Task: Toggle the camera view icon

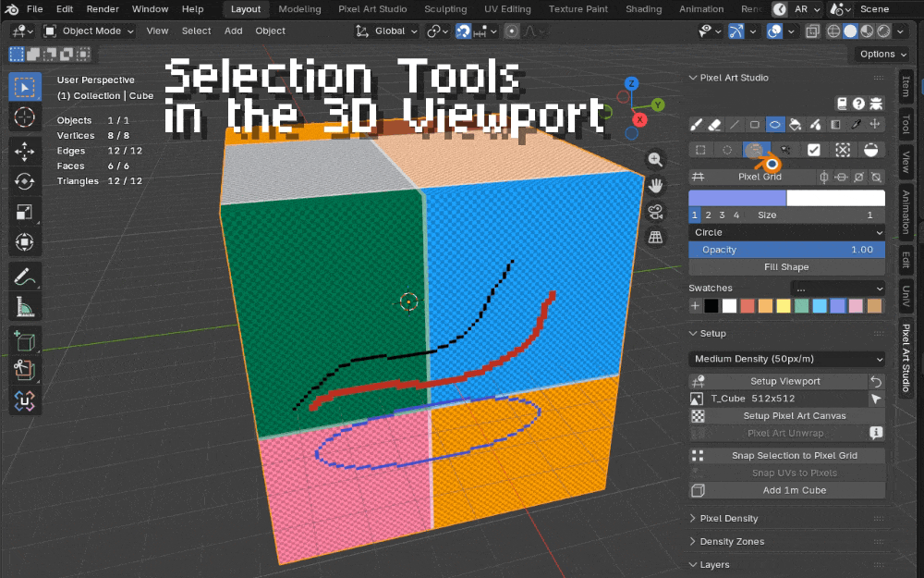Action: coord(655,211)
